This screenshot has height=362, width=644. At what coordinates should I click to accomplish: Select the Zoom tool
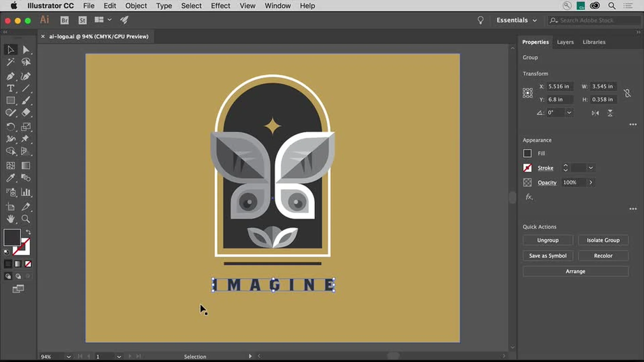tap(26, 219)
